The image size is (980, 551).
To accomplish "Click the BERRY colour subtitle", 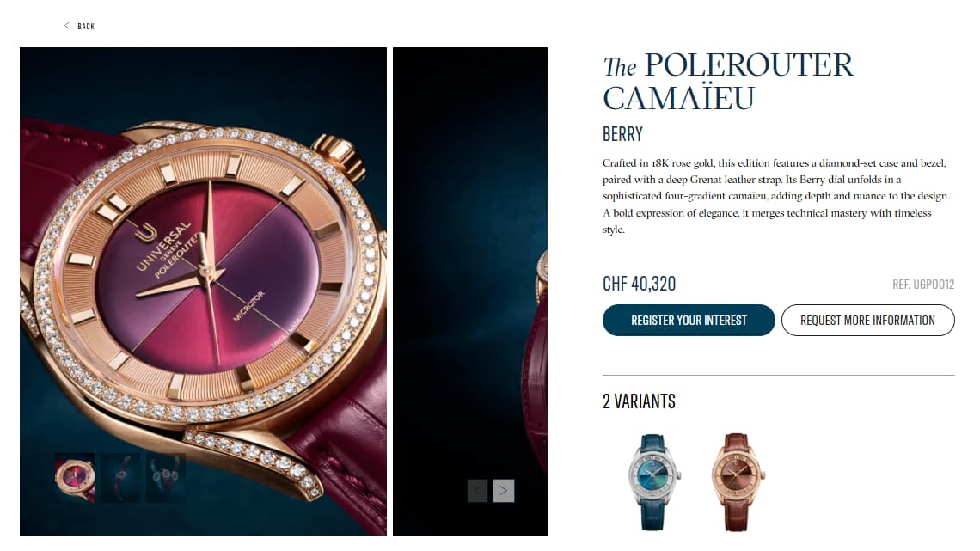I will click(x=622, y=134).
